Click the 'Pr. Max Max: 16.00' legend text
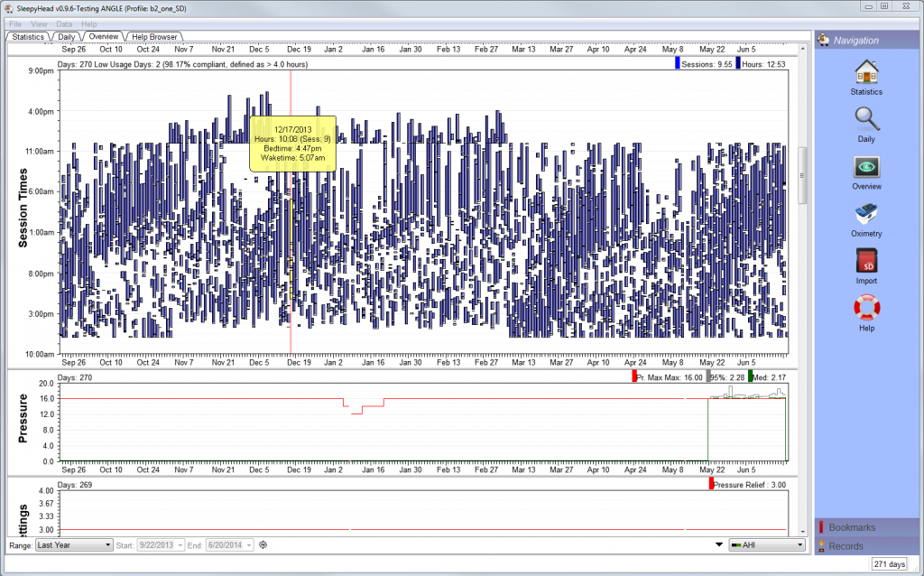924x576 pixels. click(x=670, y=377)
